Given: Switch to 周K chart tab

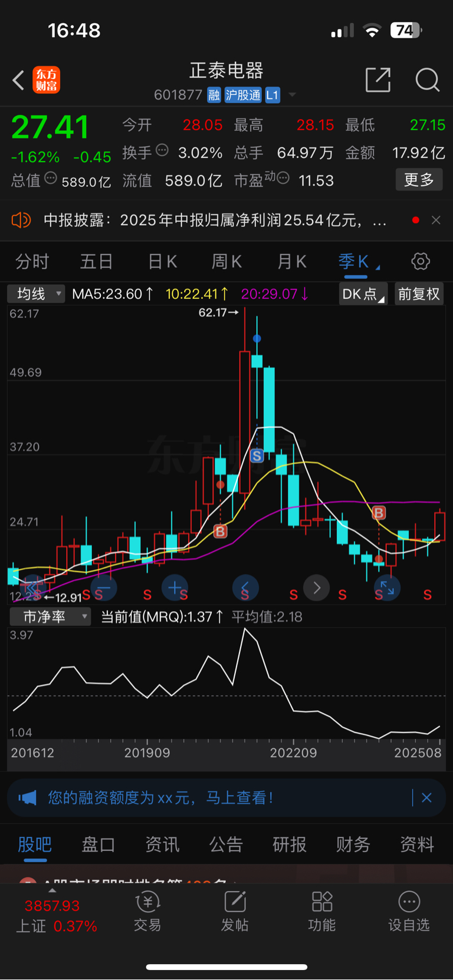Looking at the screenshot, I should 226,261.
